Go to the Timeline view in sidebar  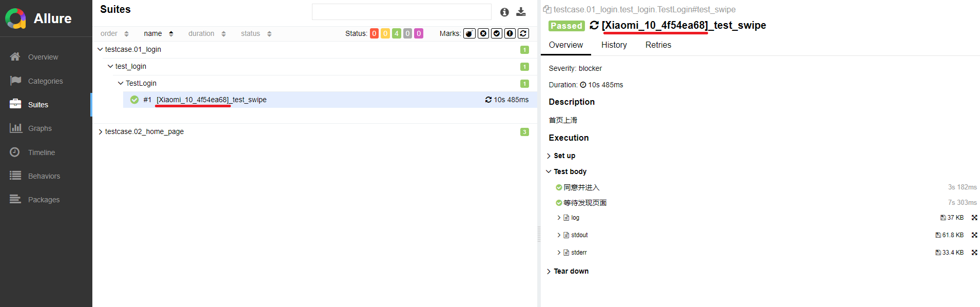[x=41, y=152]
